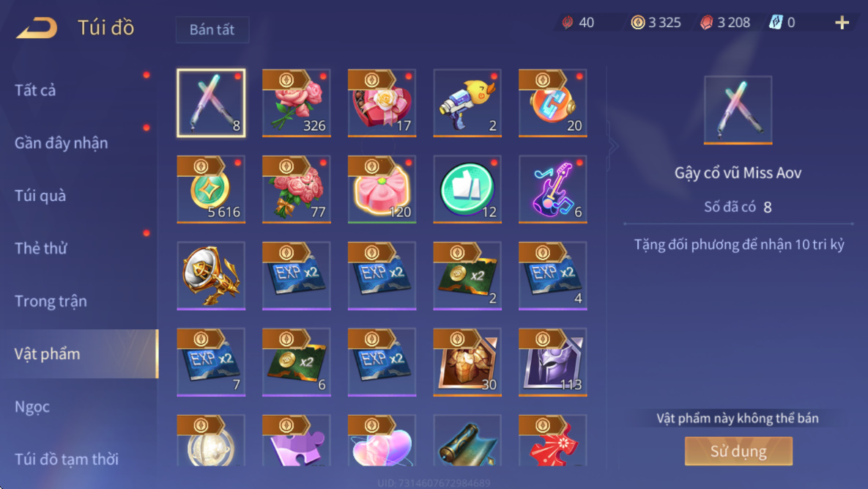Select the heart chocolate box item
Screen dimensions: 868x489
(x=382, y=103)
